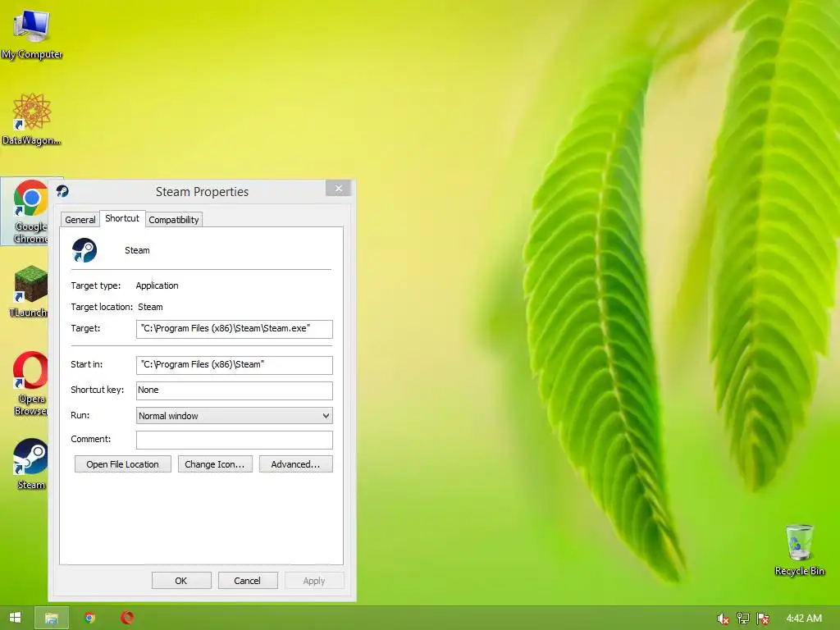The width and height of the screenshot is (840, 630).
Task: Select the Steam desktop shortcut
Action: pos(30,463)
